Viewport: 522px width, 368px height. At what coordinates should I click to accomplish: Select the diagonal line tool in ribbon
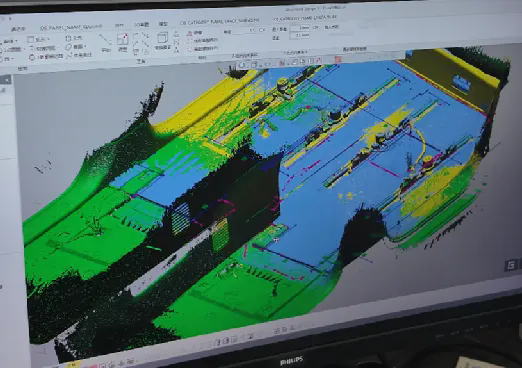pyautogui.click(x=105, y=40)
